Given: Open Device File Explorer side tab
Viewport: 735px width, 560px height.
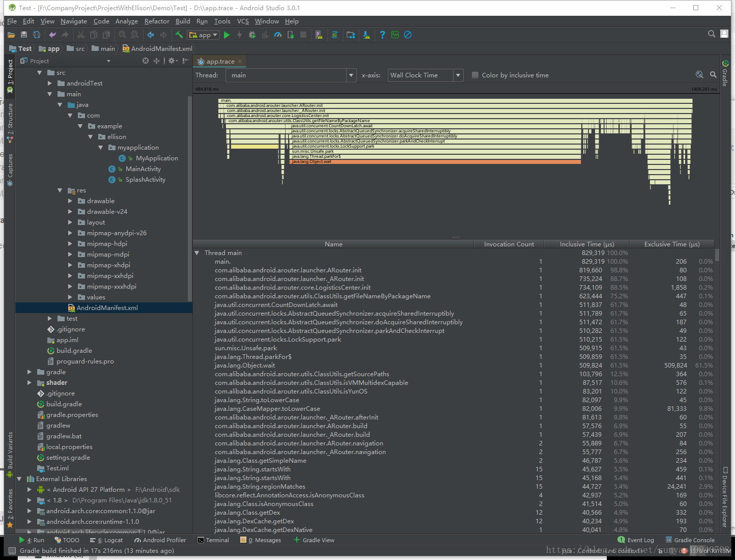Looking at the screenshot, I should point(725,496).
